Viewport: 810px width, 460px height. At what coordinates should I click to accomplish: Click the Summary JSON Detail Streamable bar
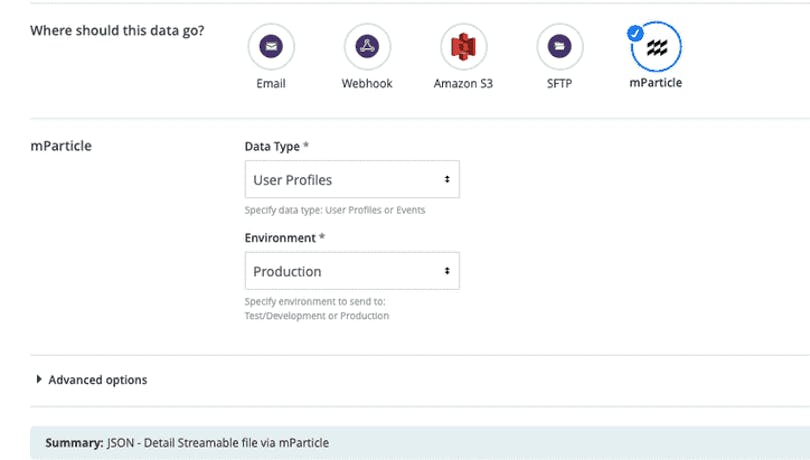click(419, 443)
